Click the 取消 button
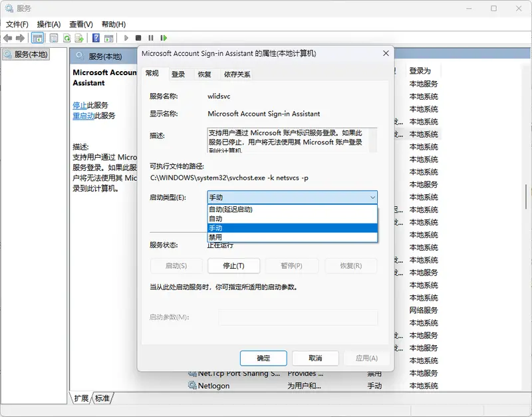Screen dimensions: 532x417 [x=315, y=358]
